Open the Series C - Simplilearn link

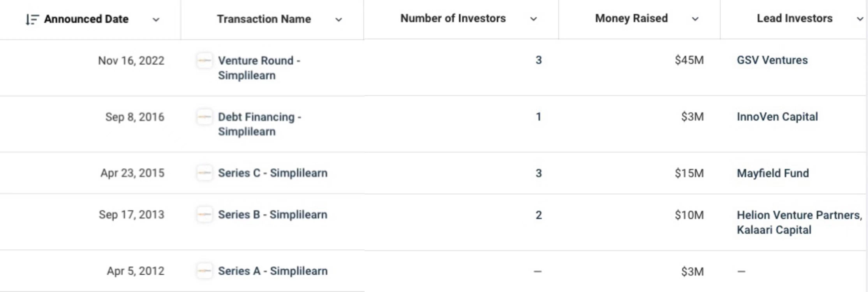[x=273, y=173]
